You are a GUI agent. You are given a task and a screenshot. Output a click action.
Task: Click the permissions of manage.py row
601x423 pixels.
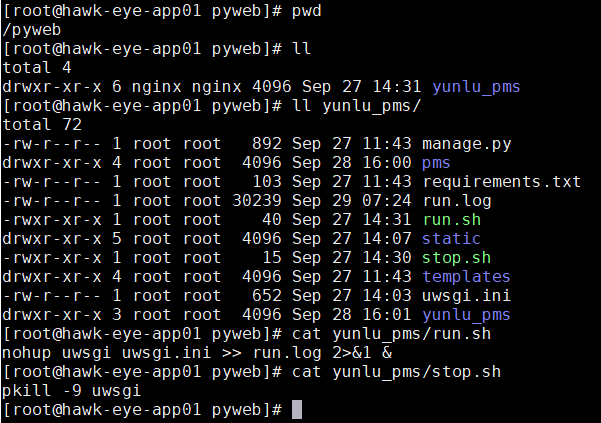pos(51,144)
